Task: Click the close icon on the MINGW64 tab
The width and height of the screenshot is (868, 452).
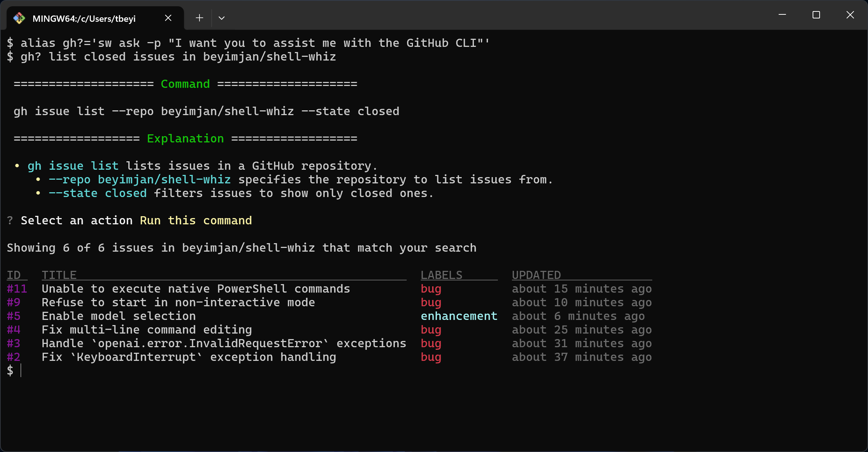Action: point(168,17)
